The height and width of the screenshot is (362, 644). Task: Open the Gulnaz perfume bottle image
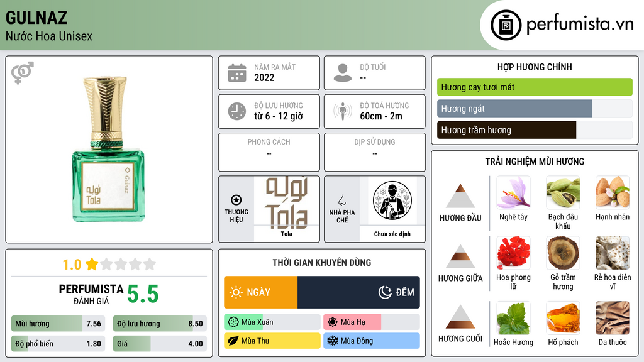click(x=108, y=148)
